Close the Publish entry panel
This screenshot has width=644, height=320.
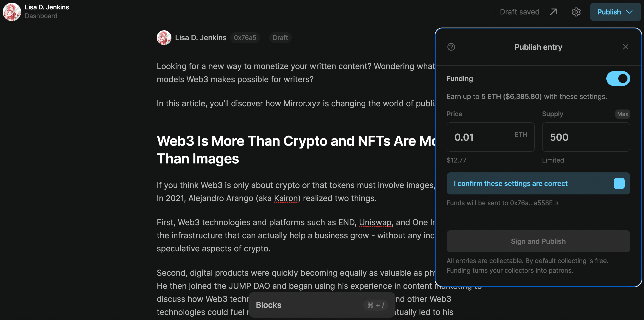[626, 46]
